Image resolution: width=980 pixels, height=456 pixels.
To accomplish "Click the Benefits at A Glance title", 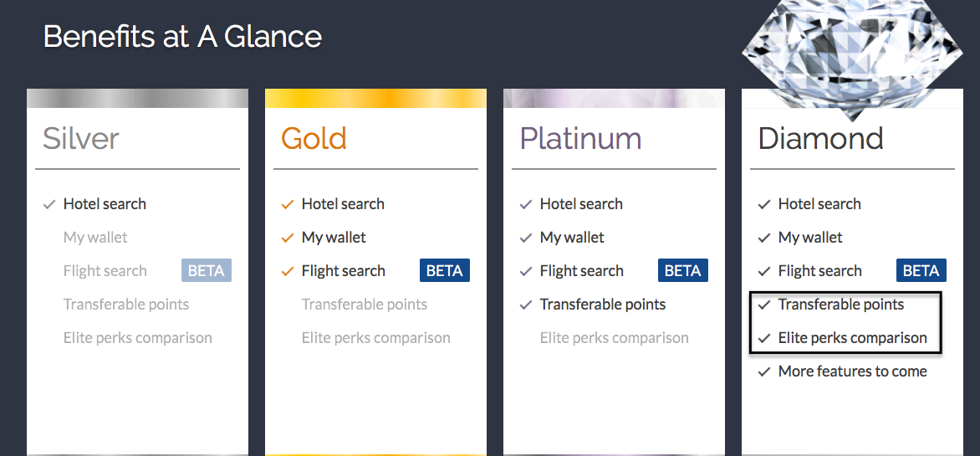I will click(182, 37).
